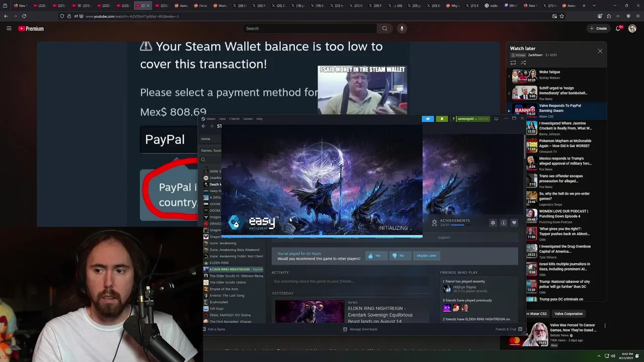Start voice search with microphone icon

click(x=401, y=29)
